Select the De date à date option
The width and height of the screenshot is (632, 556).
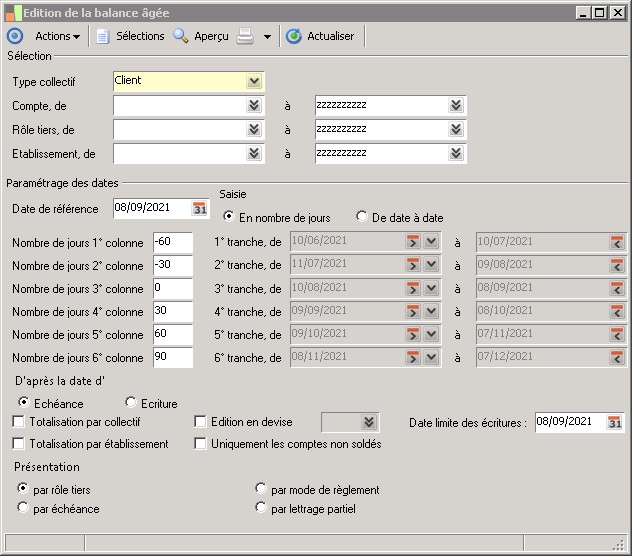362,217
